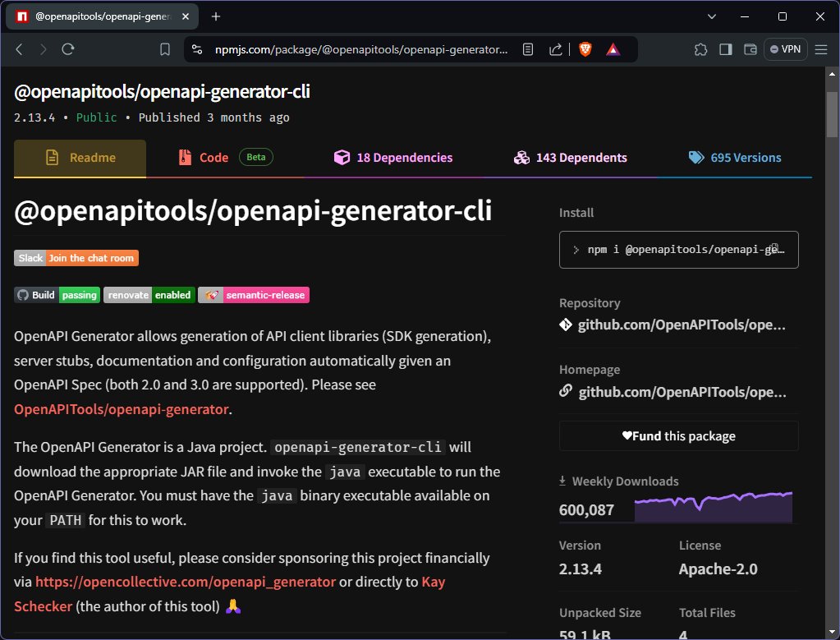Click the Build passing badge

[x=57, y=295]
